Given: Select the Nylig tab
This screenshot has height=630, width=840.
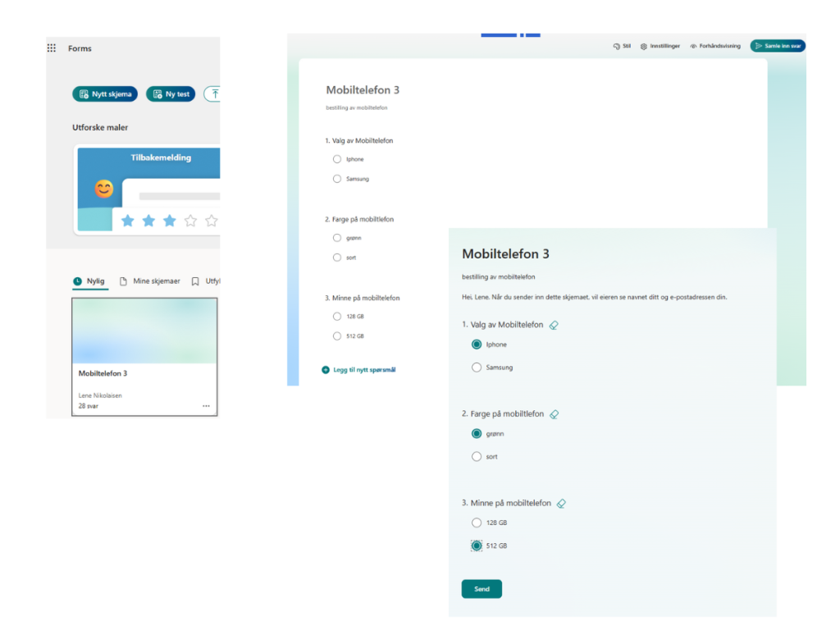Looking at the screenshot, I should (89, 281).
